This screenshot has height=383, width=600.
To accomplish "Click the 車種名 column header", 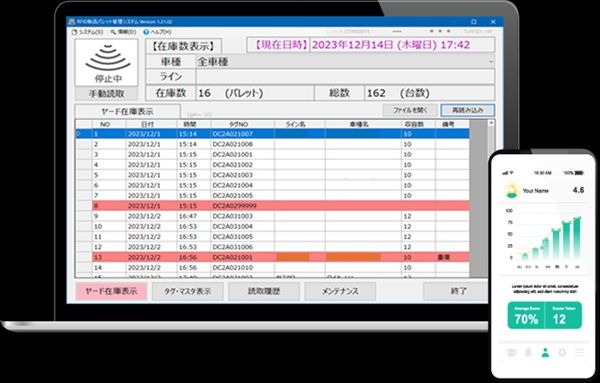I will [363, 124].
